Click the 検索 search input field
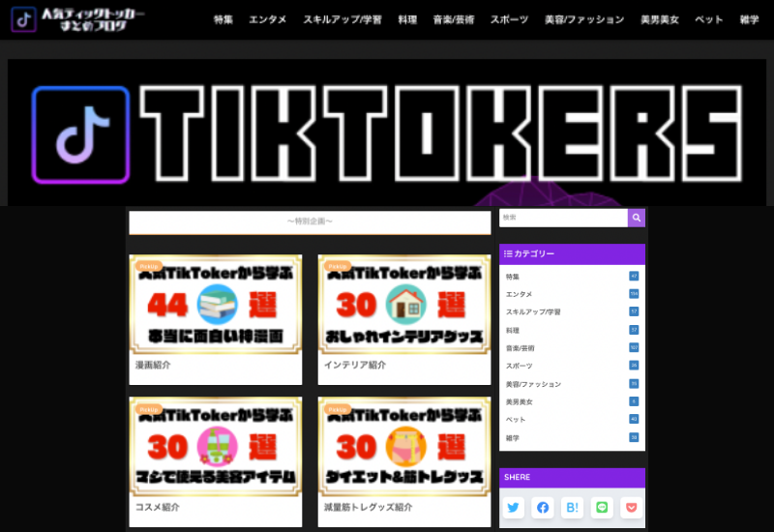Viewport: 774px width, 532px height. click(563, 218)
